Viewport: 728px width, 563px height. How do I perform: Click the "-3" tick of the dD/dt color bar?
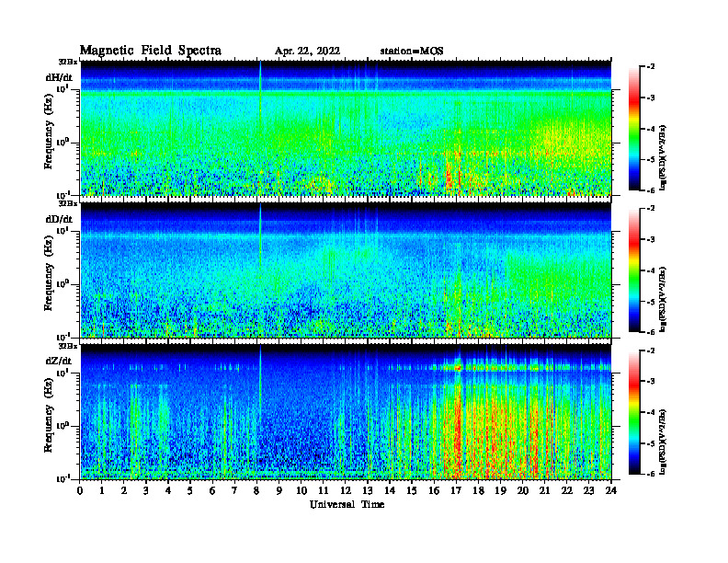pyautogui.click(x=651, y=240)
